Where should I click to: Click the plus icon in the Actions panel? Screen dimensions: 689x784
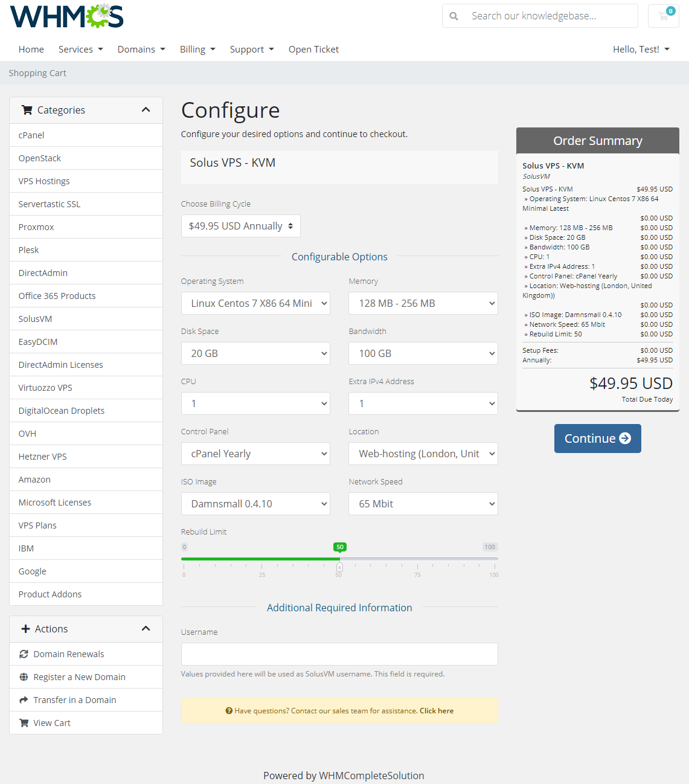pos(26,629)
